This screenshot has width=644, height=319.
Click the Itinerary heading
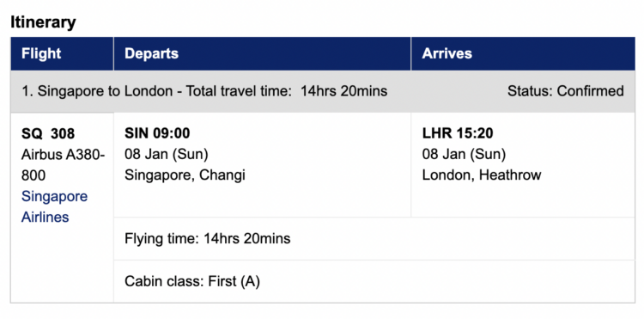click(43, 21)
